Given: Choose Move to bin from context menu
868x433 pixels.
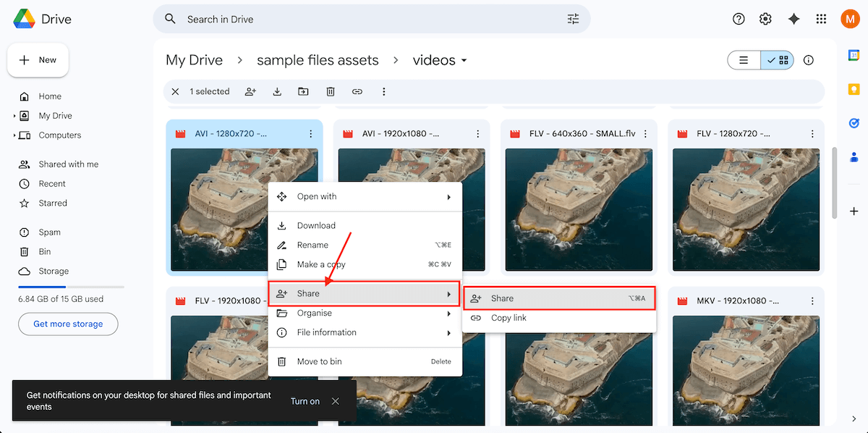Looking at the screenshot, I should pyautogui.click(x=320, y=361).
